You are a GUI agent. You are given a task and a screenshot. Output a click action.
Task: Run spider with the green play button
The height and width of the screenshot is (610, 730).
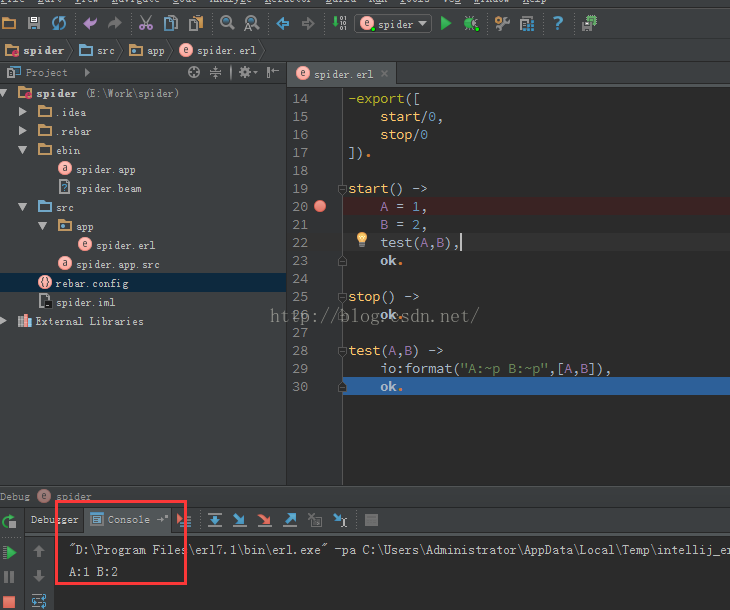point(446,23)
